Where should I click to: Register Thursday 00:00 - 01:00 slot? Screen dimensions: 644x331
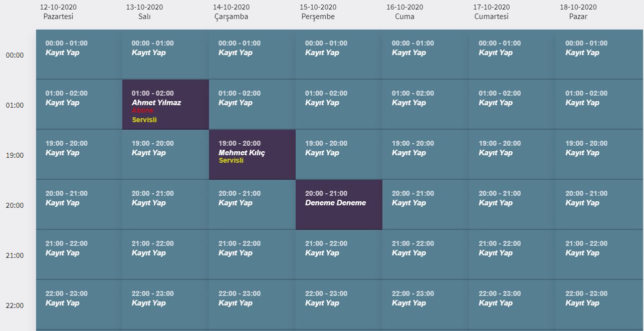point(322,53)
